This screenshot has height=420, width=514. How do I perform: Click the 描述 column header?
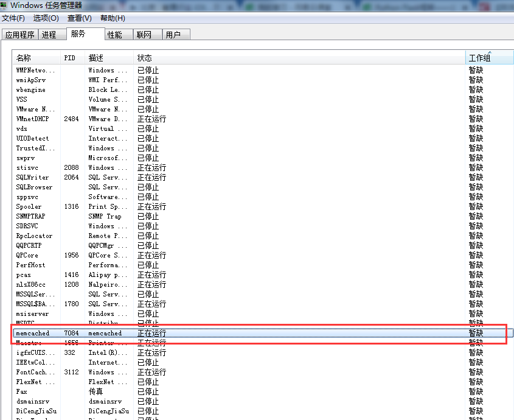(x=96, y=57)
